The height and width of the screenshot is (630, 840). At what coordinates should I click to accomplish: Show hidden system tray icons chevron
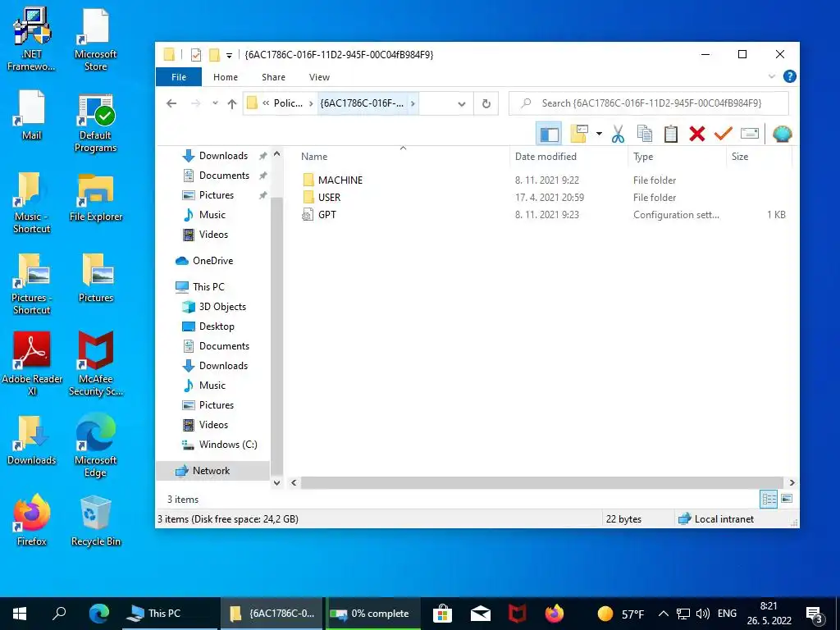click(663, 614)
